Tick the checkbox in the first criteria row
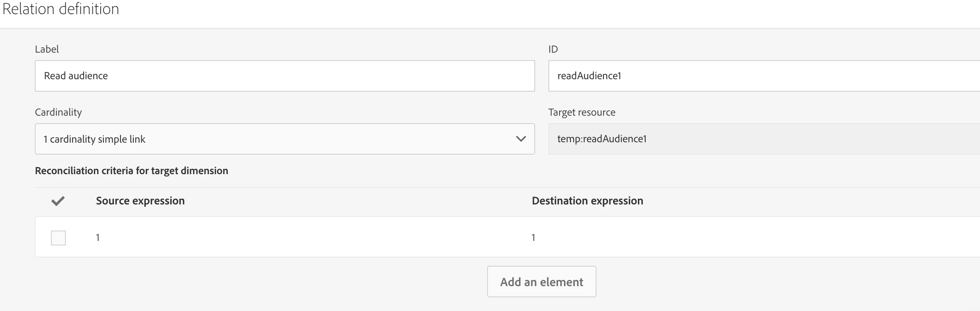This screenshot has width=980, height=311. pos(58,238)
